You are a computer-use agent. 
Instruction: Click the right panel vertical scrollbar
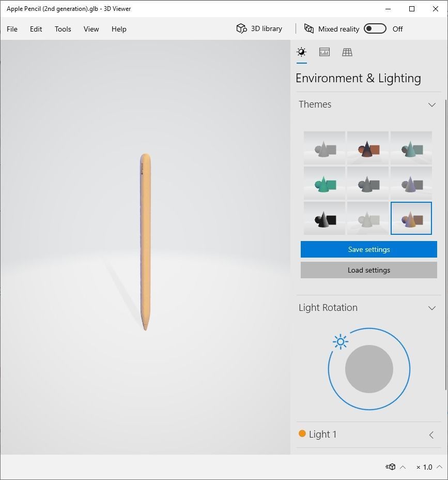(446, 245)
